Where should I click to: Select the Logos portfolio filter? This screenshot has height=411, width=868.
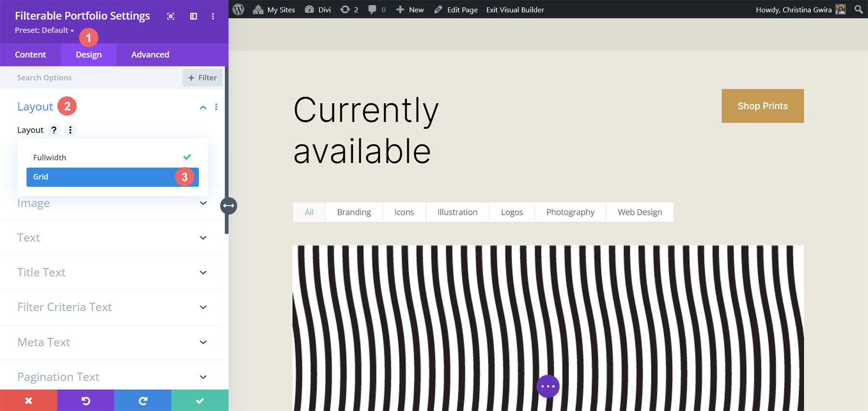click(x=512, y=212)
